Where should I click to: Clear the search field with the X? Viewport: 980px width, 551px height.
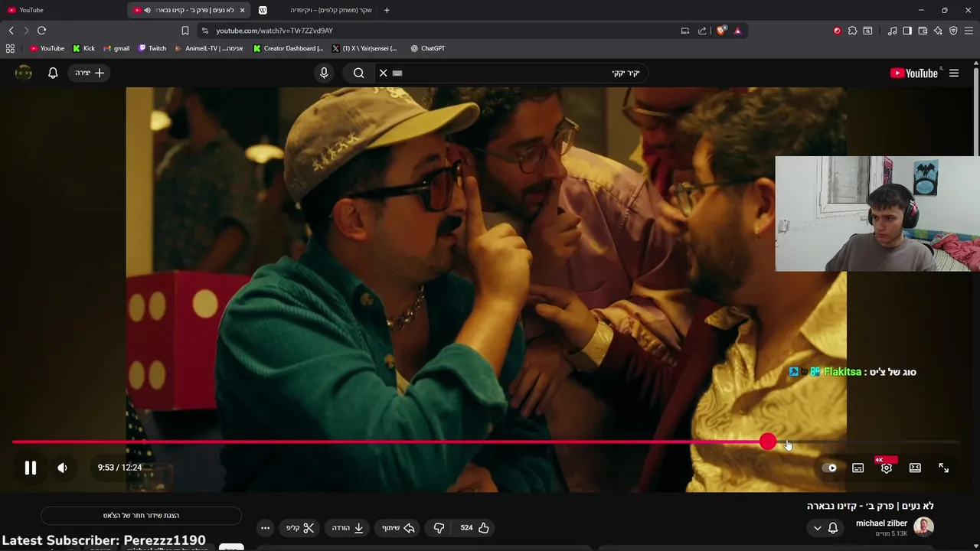click(383, 73)
